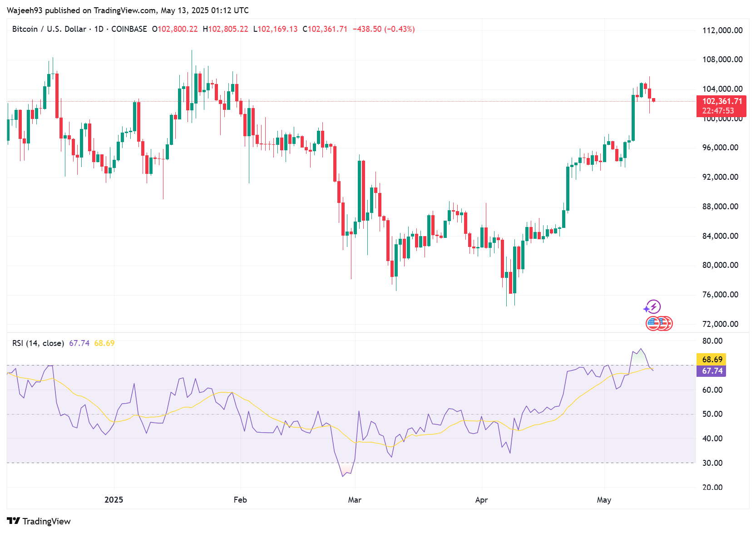Click the closing price value C102,361.71
Screen dimensions: 756x533
click(325, 29)
